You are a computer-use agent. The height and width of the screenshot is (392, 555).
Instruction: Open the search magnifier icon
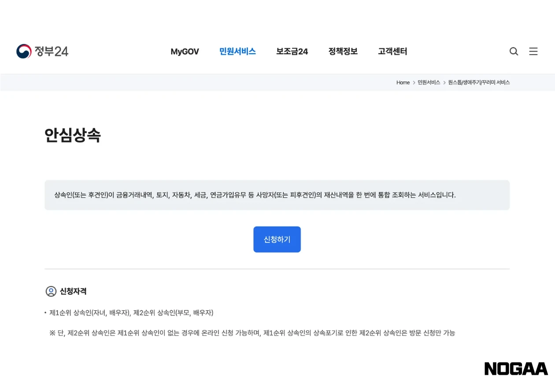[x=514, y=51]
